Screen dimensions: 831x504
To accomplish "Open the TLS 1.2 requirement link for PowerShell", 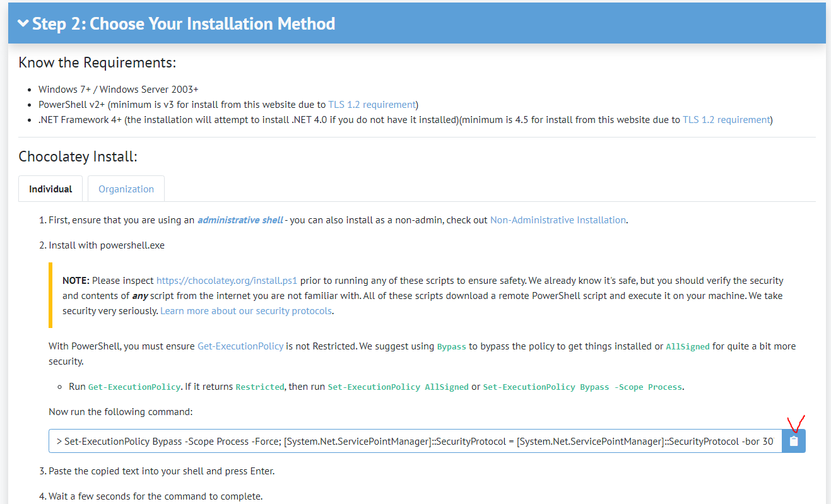I will 372,105.
